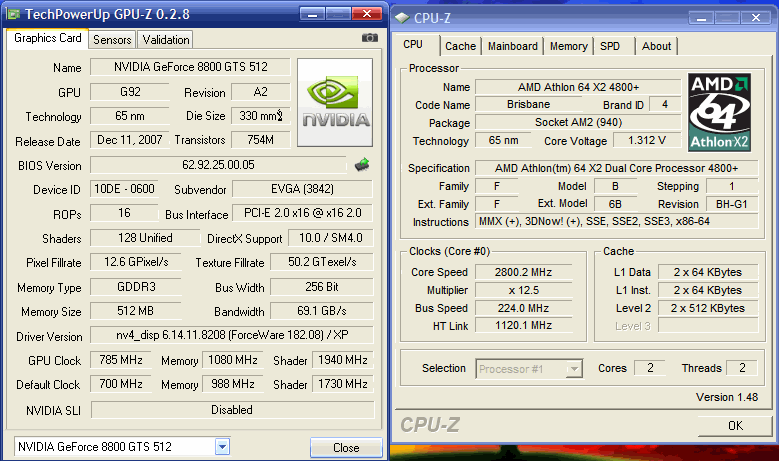Expand the GeForce 8800 GTS 512 dropdown
The width and height of the screenshot is (779, 461).
[x=222, y=447]
